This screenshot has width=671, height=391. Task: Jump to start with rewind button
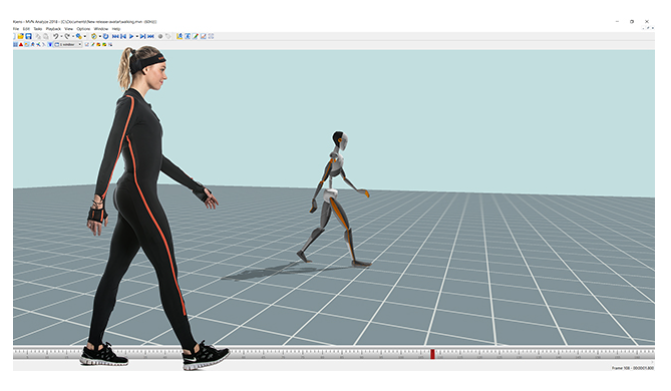(x=116, y=36)
